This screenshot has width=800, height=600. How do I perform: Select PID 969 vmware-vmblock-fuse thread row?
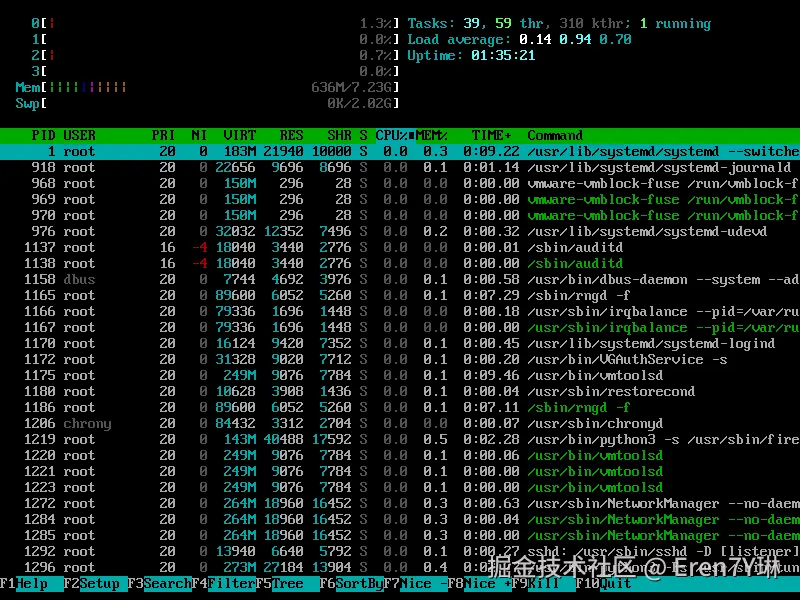click(x=400, y=199)
